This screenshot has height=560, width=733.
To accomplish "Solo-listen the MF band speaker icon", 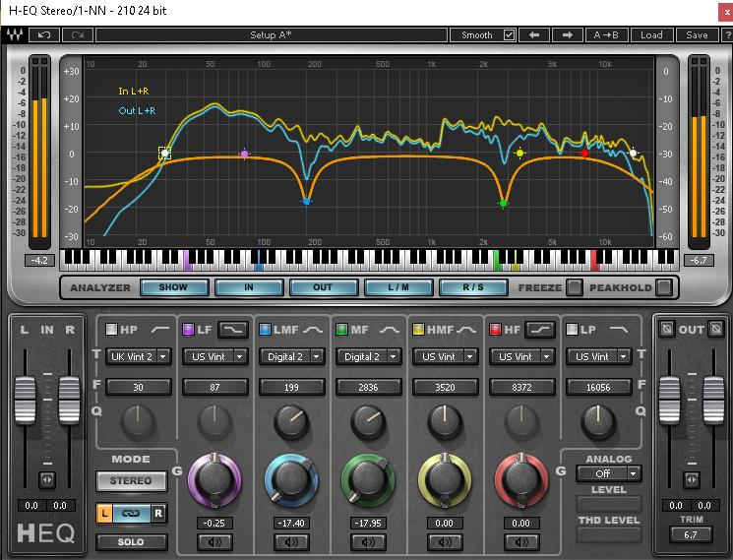I will coord(368,542).
